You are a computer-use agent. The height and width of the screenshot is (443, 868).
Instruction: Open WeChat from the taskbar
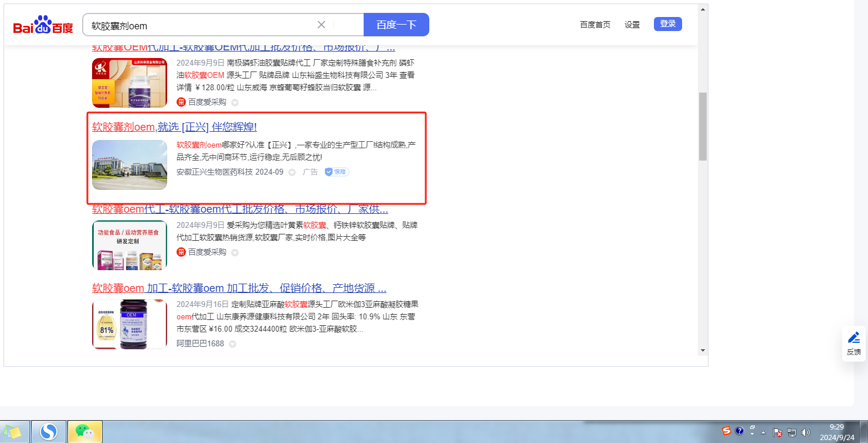(x=85, y=432)
